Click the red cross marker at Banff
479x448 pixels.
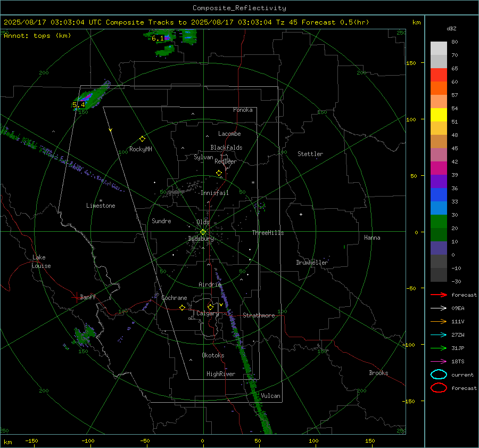coord(76,297)
